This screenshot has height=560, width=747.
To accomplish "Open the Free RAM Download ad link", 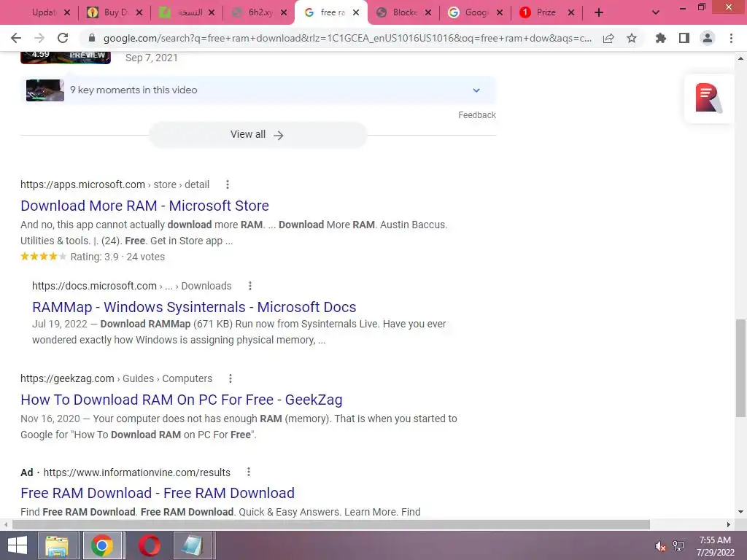I will click(x=158, y=494).
